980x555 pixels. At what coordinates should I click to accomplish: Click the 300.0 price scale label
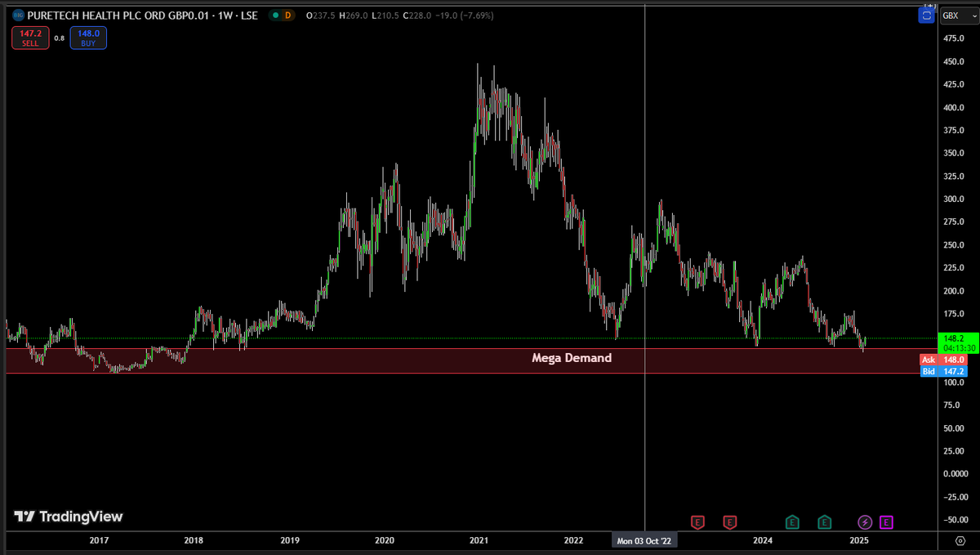point(954,199)
